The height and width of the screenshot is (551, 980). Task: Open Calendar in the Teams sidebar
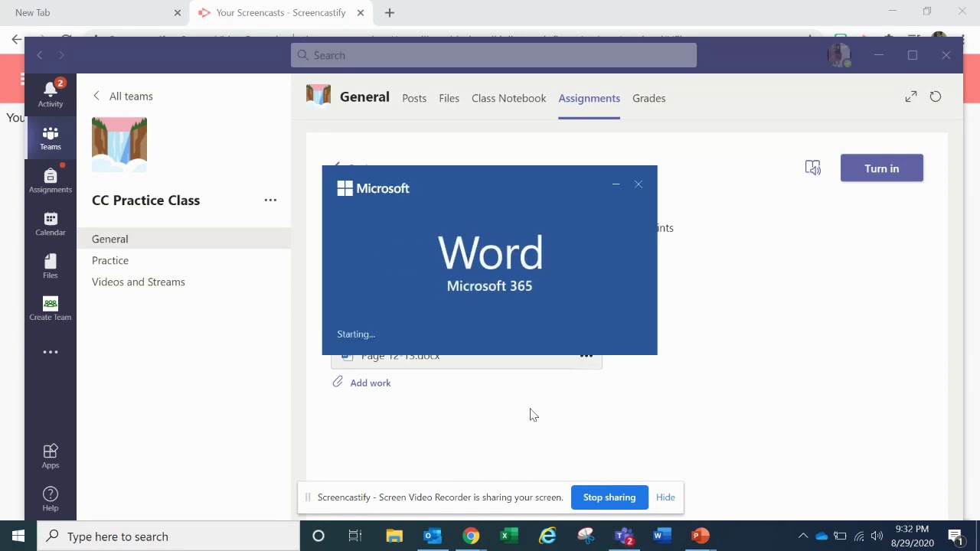pyautogui.click(x=51, y=223)
